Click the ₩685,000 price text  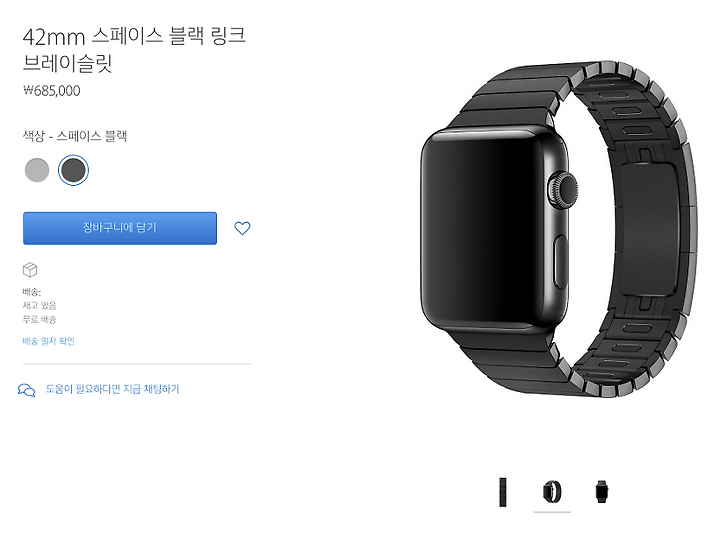(x=51, y=90)
